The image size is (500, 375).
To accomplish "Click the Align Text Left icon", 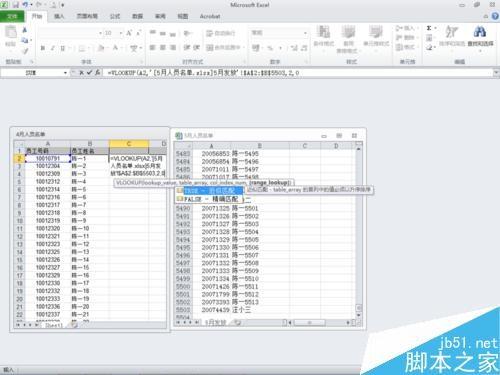I will [153, 48].
